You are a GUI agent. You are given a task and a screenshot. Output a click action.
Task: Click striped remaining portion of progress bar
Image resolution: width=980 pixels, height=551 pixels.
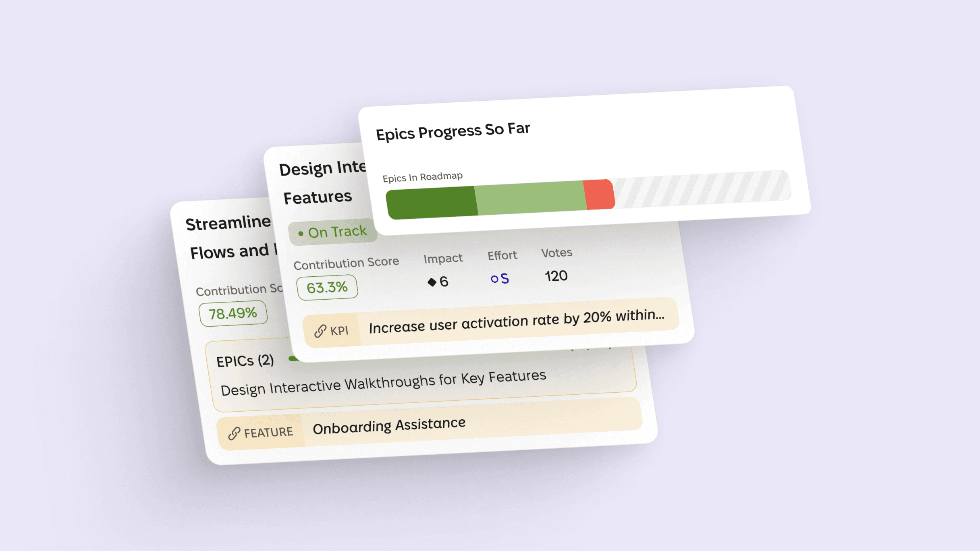(702, 188)
